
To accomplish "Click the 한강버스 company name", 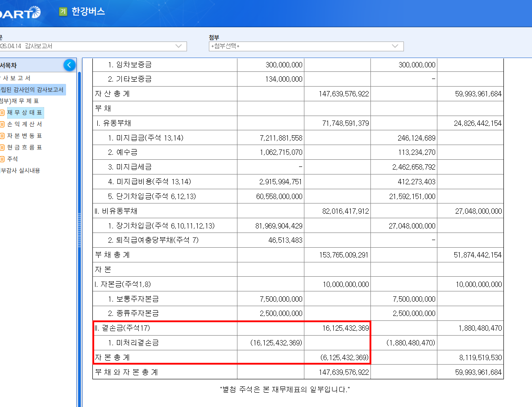I will tap(88, 12).
